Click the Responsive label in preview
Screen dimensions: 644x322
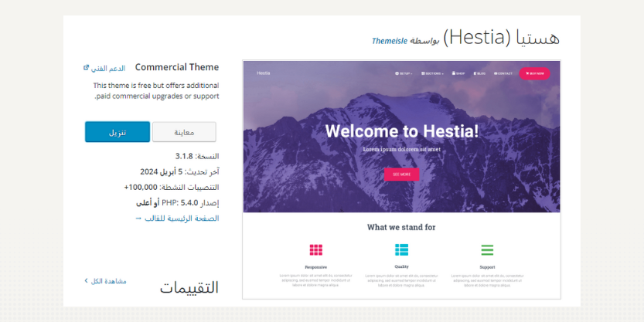[x=316, y=267]
